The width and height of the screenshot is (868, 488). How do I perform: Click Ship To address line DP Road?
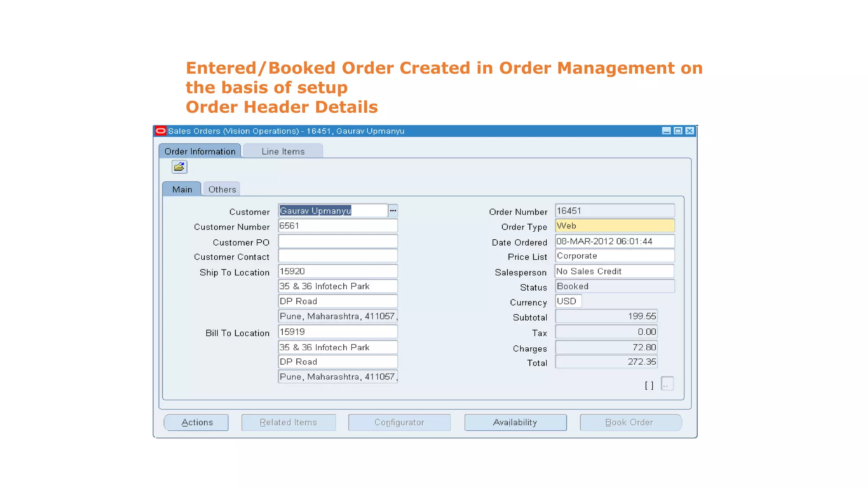coord(338,301)
